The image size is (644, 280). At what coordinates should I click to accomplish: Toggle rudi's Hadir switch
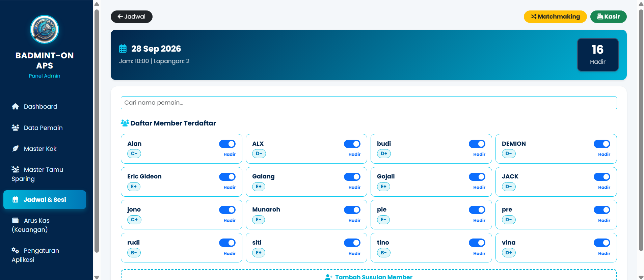227,243
